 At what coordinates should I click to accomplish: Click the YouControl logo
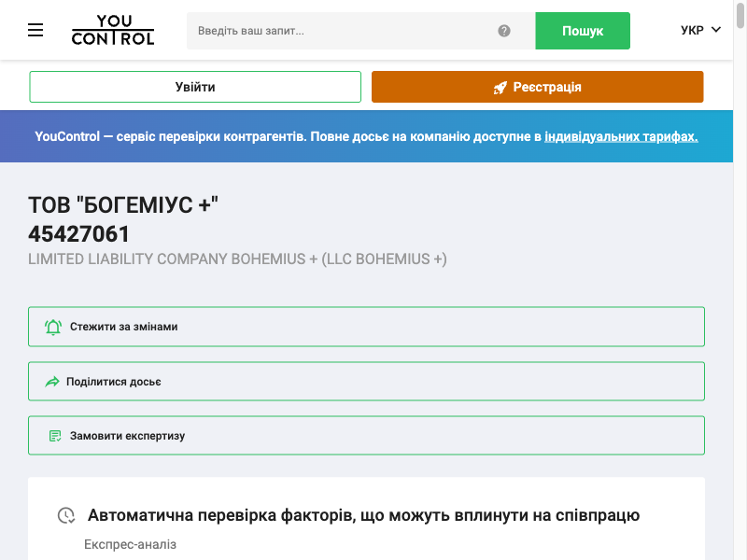[x=112, y=30]
